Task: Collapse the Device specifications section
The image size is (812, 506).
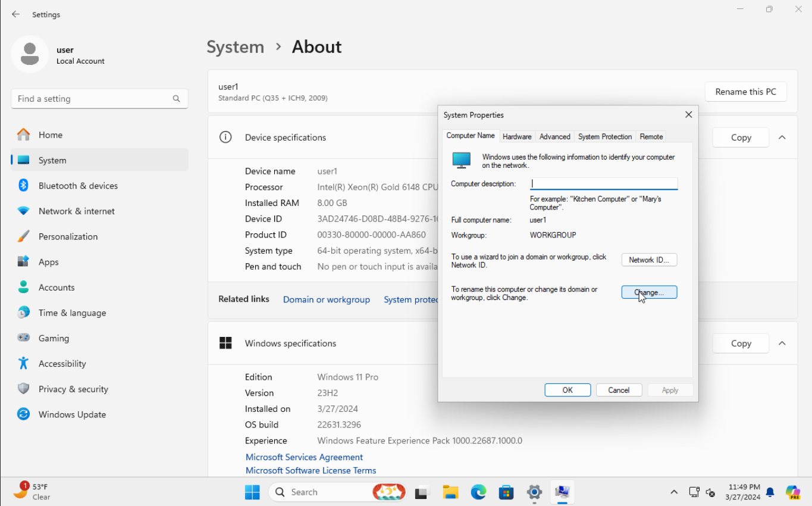Action: [x=782, y=138]
